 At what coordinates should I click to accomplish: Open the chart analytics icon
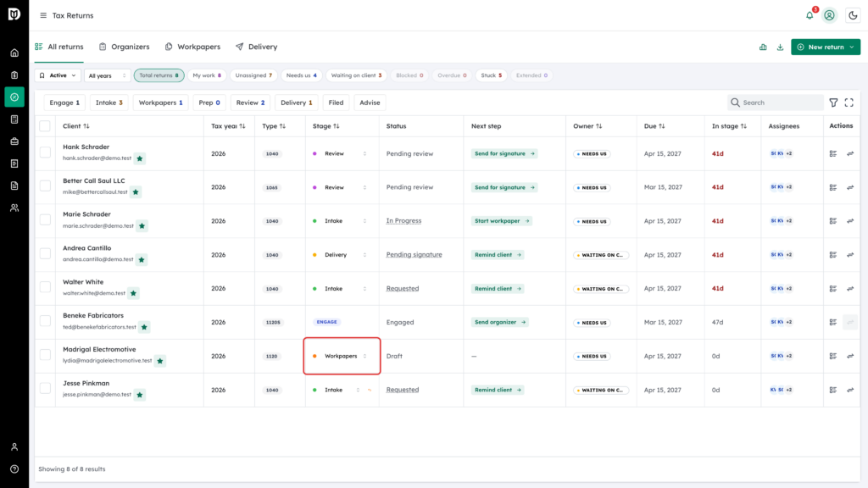(763, 47)
